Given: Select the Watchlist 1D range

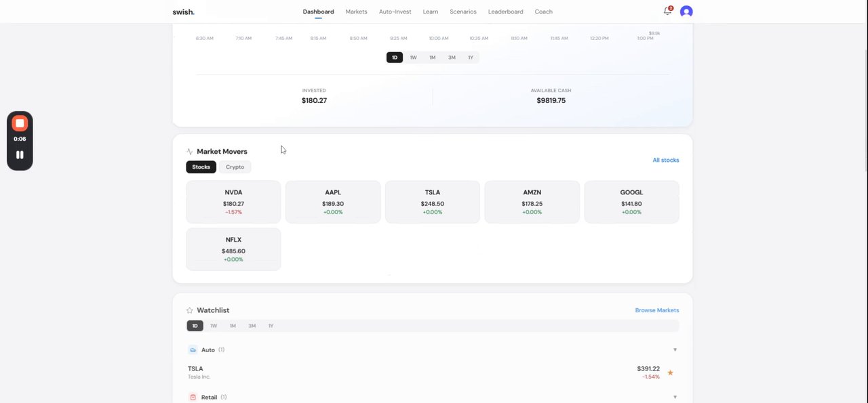Looking at the screenshot, I should tap(195, 326).
